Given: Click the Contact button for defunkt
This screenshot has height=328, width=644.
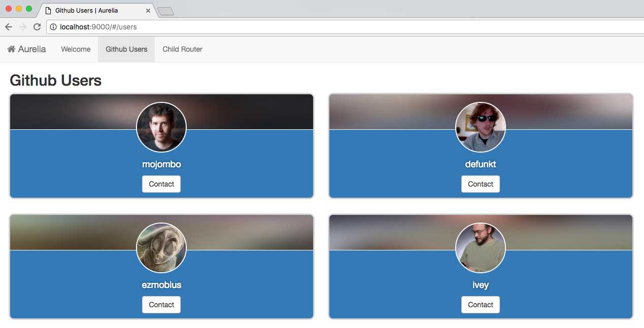Looking at the screenshot, I should click(x=480, y=184).
